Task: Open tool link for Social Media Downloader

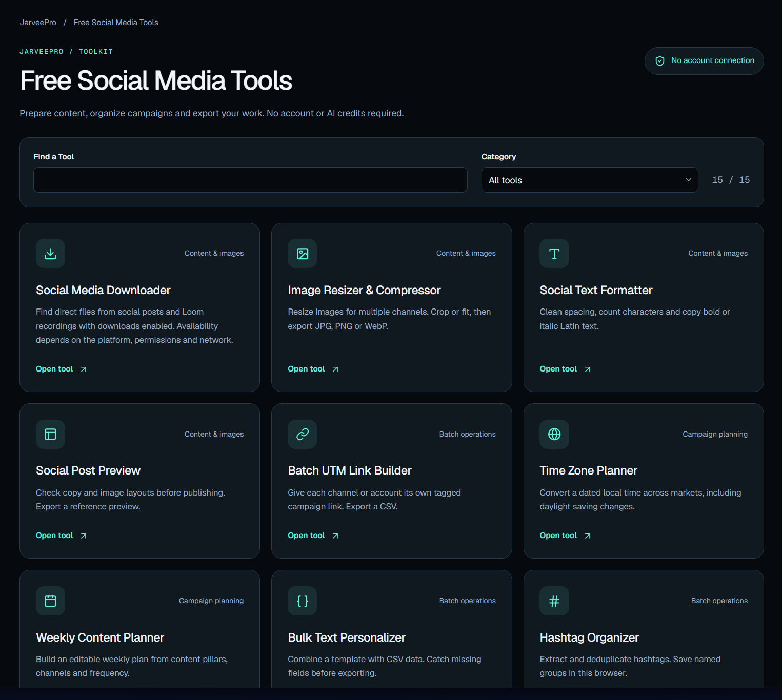Action: (62, 369)
